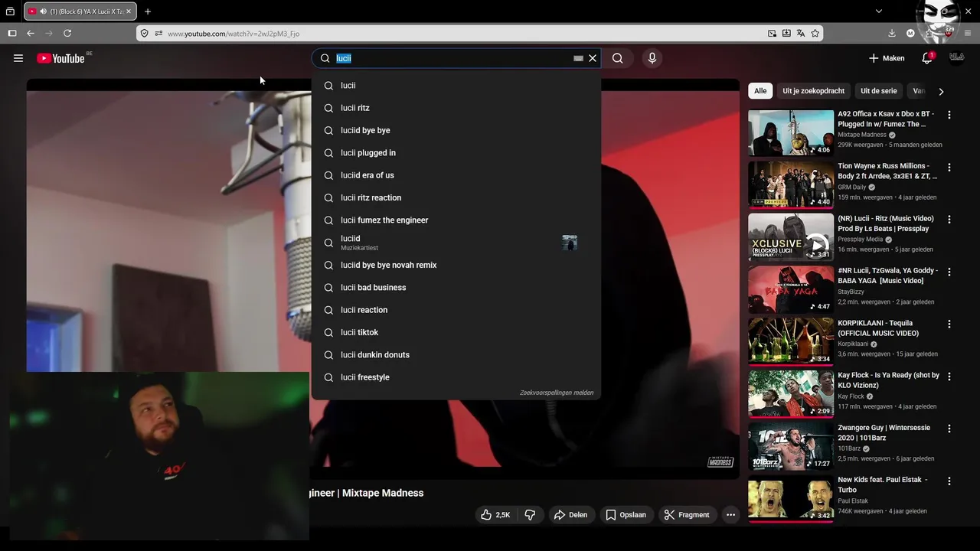Open a new browser tab
Viewport: 980px width, 551px height.
pos(148,11)
